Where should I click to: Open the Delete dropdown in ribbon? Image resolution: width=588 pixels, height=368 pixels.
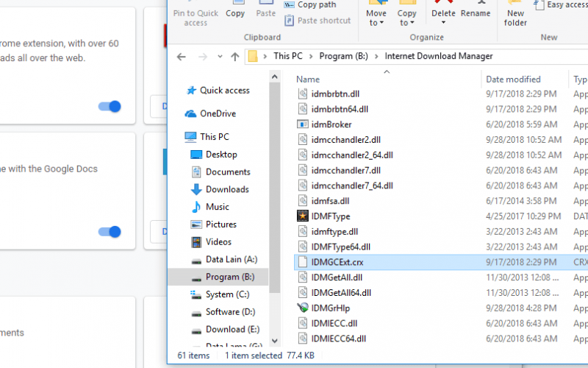443,23
